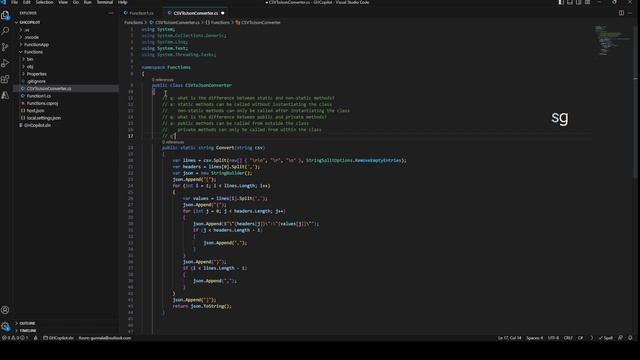Click the Spaces: 4 indentation indicator
Viewport: 640px width, 360px height.
[534, 338]
